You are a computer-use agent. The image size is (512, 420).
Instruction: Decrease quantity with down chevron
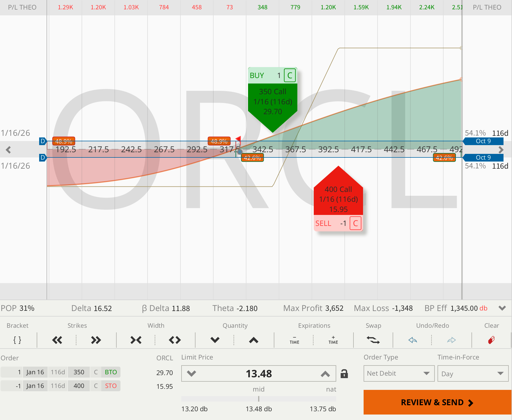[215, 340]
